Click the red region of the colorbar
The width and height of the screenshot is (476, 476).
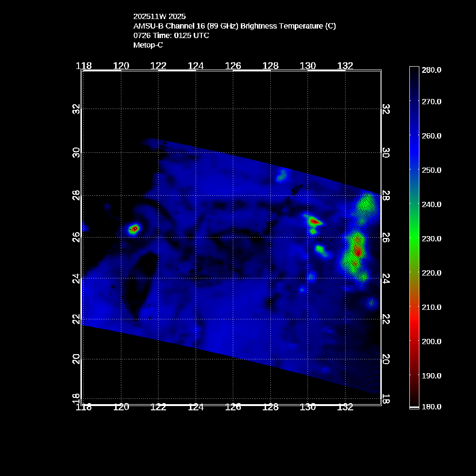click(x=414, y=324)
